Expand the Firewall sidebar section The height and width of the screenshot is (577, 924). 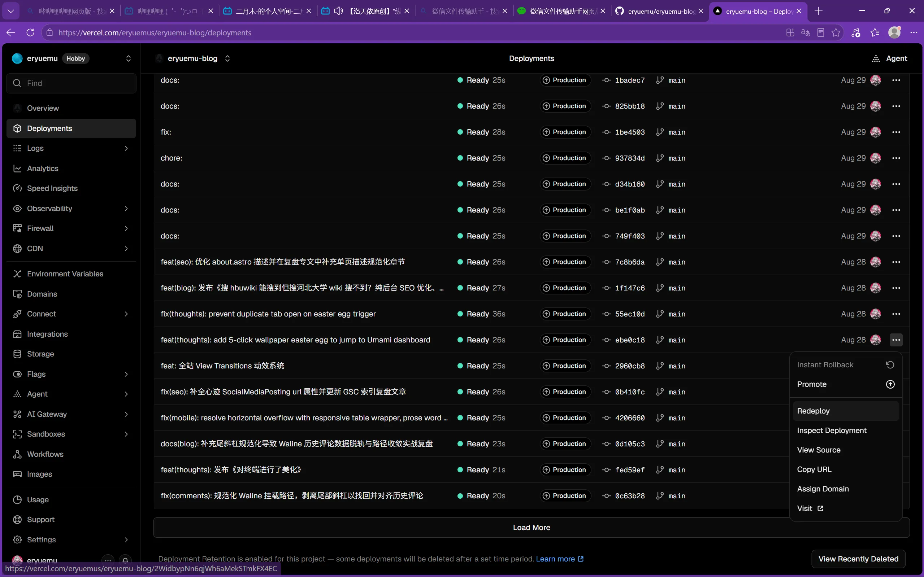(x=126, y=228)
